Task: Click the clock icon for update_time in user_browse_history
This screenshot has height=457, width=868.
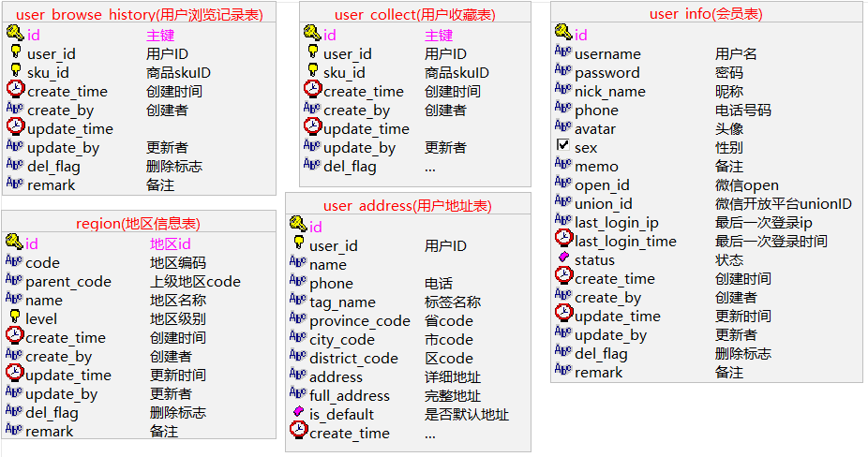Action: [16, 126]
